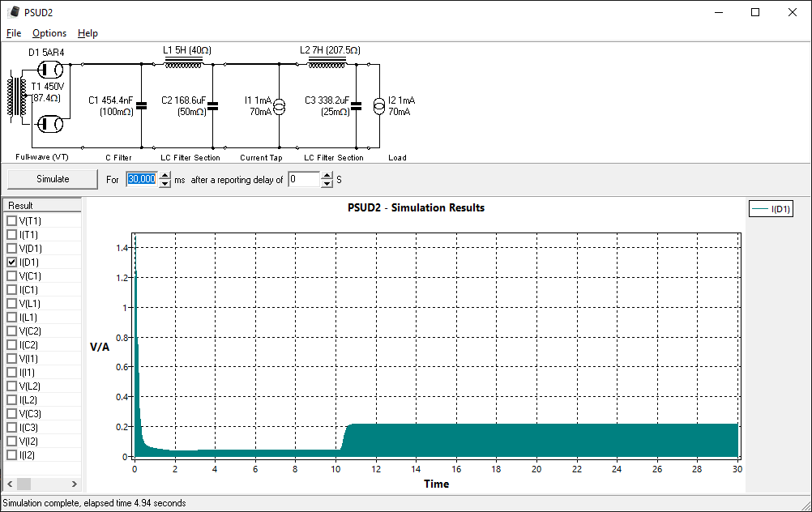The image size is (812, 512).
Task: Enable the V(I1) checkbox
Action: (11, 358)
